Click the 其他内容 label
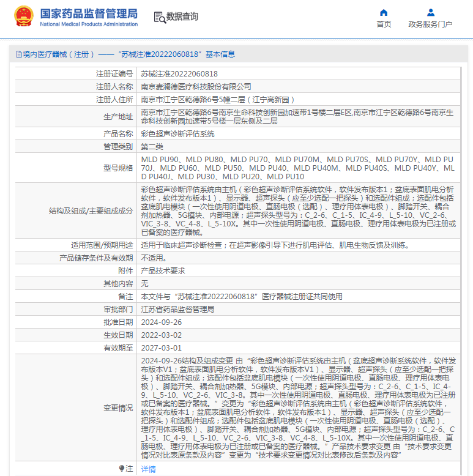This screenshot has height=476, width=473. pos(118,283)
